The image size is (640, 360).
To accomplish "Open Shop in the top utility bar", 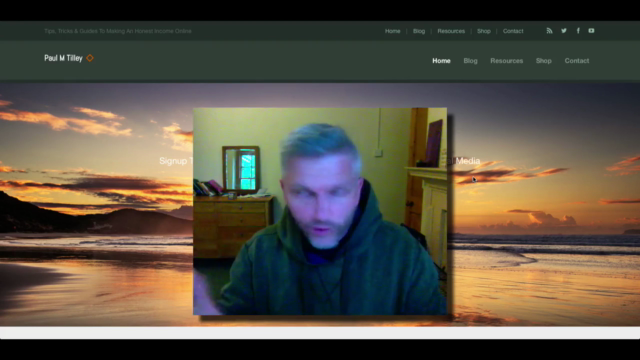I will pos(484,31).
